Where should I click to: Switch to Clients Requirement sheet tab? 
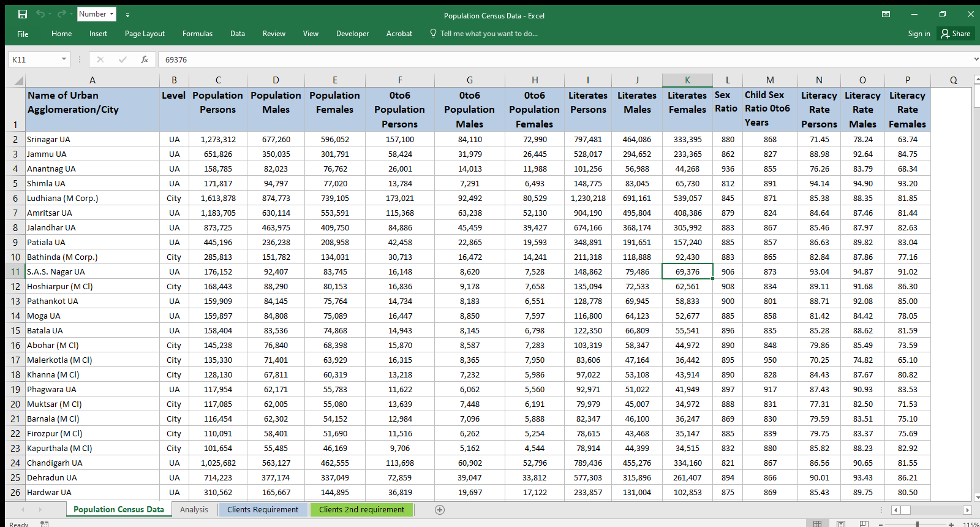(x=263, y=510)
